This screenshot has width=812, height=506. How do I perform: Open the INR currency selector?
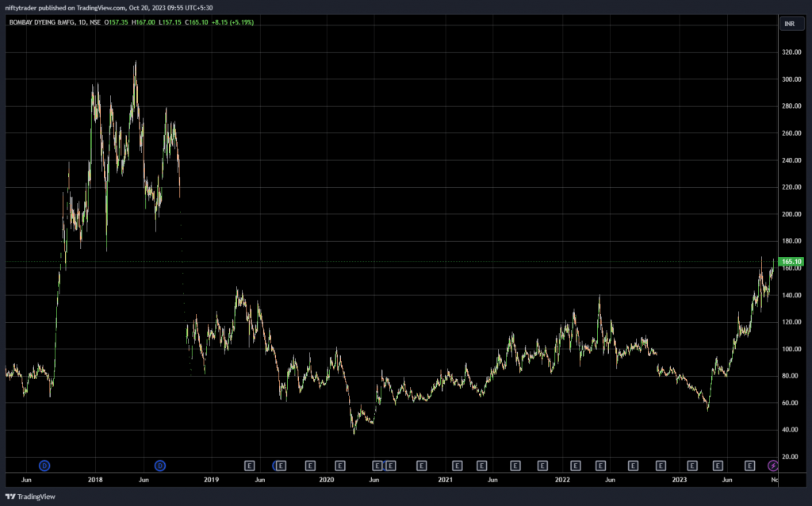(x=789, y=24)
